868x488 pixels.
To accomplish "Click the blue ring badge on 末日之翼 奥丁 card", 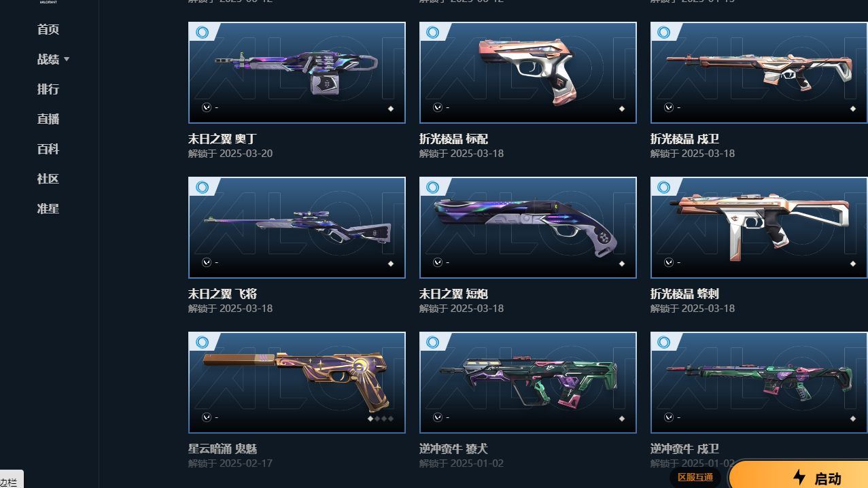I will pyautogui.click(x=202, y=32).
